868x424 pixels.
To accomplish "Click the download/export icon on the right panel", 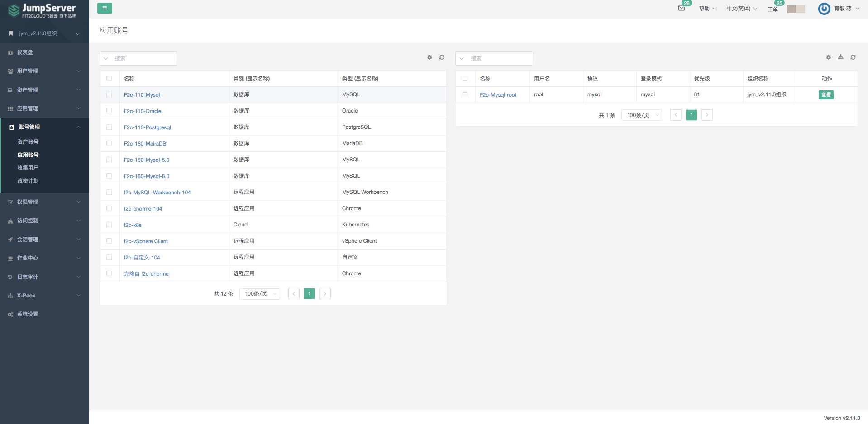I will [x=840, y=57].
